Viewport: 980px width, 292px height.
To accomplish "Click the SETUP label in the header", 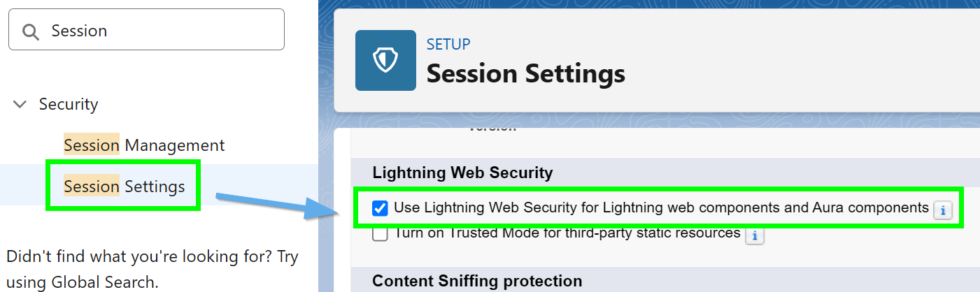I will [x=448, y=45].
